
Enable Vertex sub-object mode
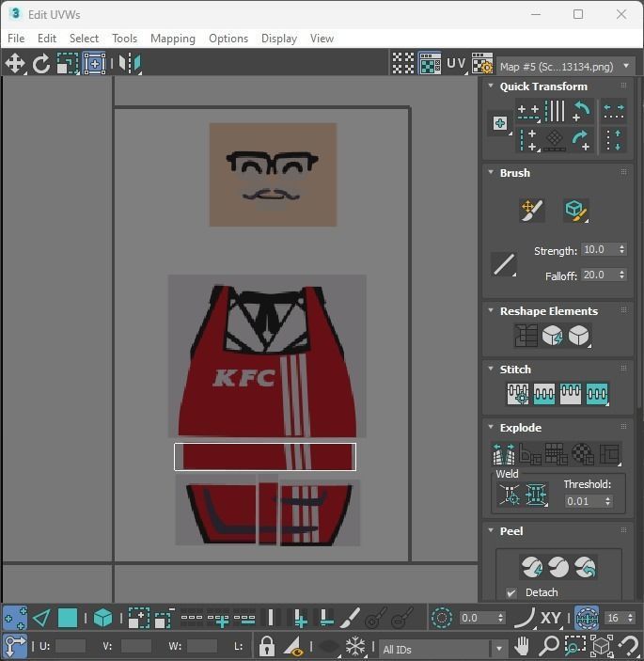(x=15, y=619)
